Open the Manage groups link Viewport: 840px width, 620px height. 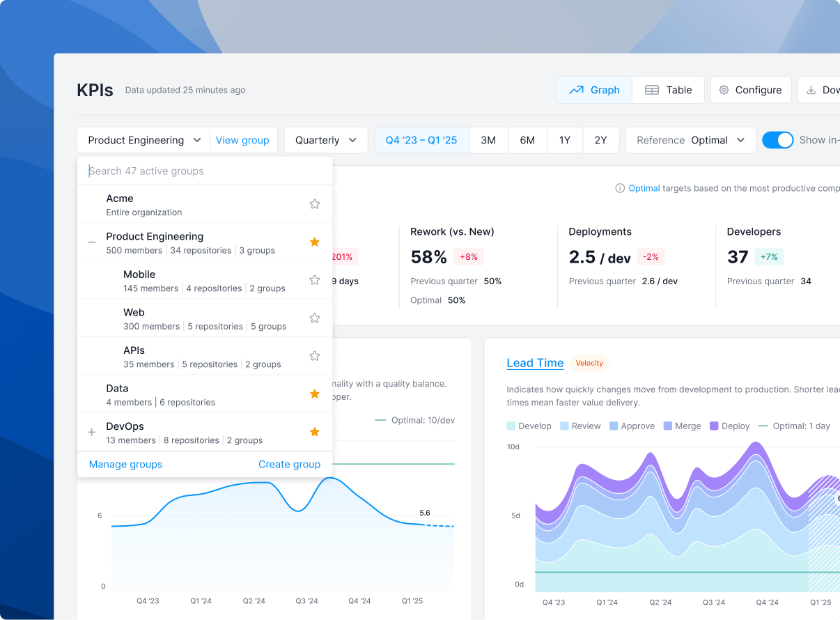(x=125, y=464)
